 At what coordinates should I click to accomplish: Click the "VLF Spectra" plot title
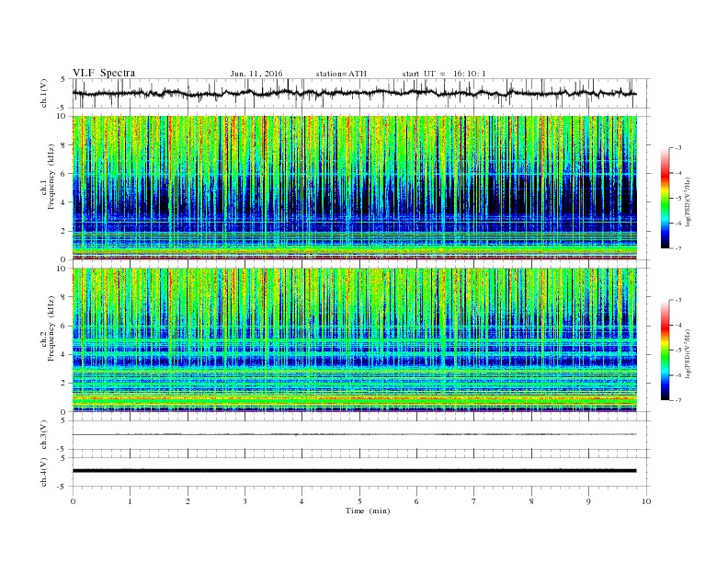tap(104, 73)
